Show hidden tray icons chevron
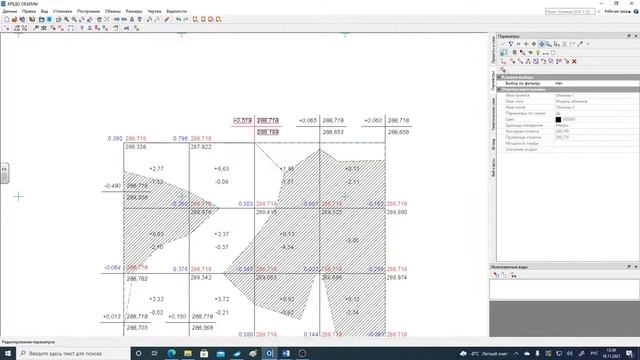Viewport: 640px width, 360px height. click(516, 353)
